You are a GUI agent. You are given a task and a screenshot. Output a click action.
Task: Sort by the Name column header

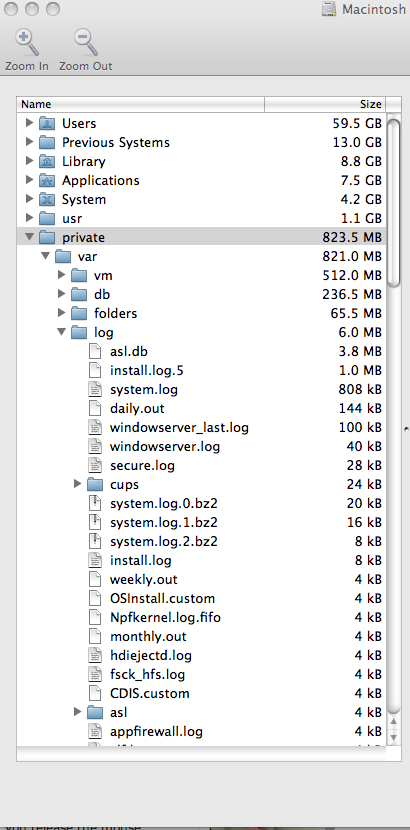pyautogui.click(x=140, y=104)
